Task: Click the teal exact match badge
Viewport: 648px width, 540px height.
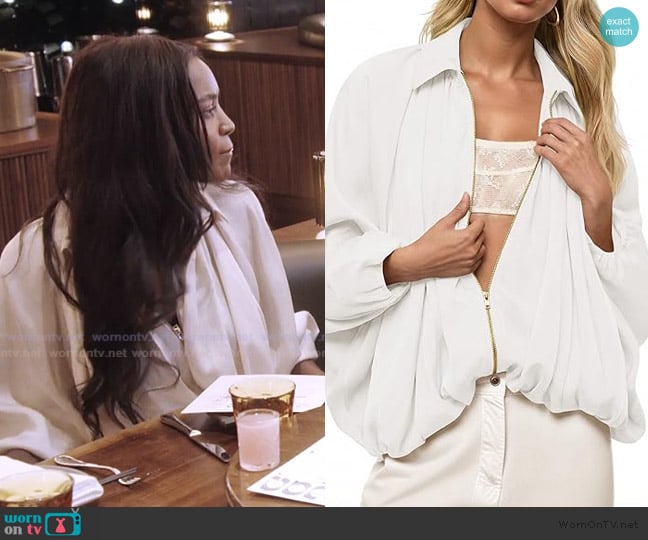Action: (x=619, y=26)
